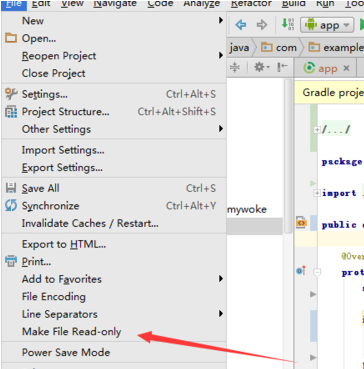Click the project panel vertical scrollbar
This screenshot has height=369, width=364.
pos(288,157)
